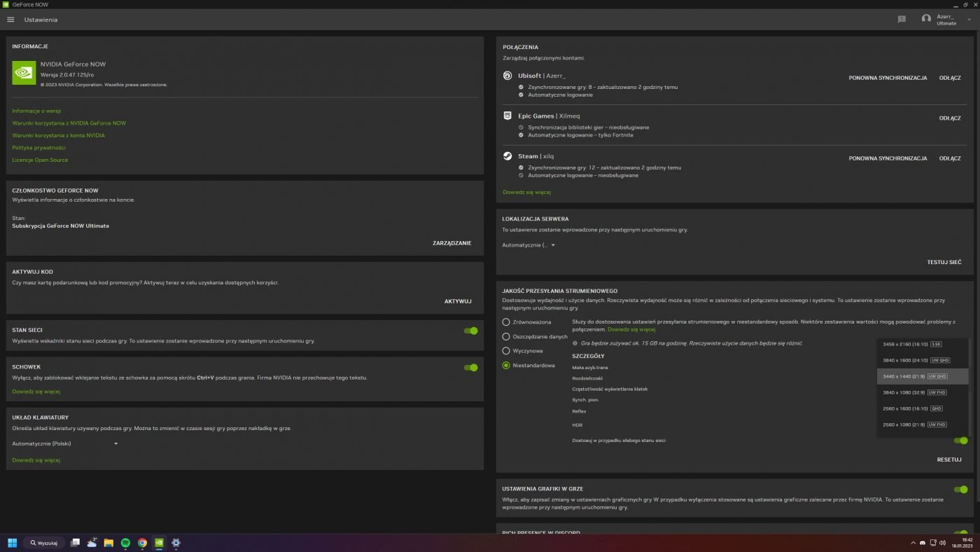Click the NVIDIA GeForce NOW logo in Informacje

point(24,72)
